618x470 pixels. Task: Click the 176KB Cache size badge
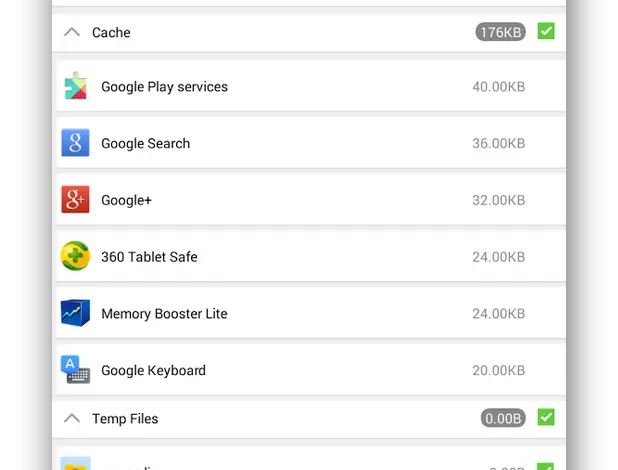tap(500, 32)
